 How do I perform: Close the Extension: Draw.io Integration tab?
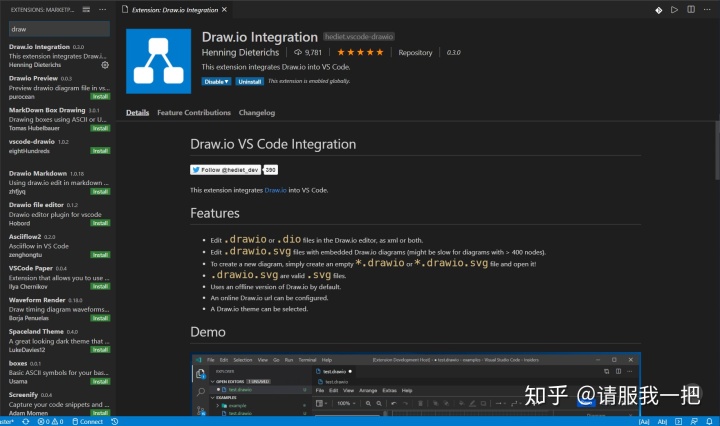(x=224, y=9)
